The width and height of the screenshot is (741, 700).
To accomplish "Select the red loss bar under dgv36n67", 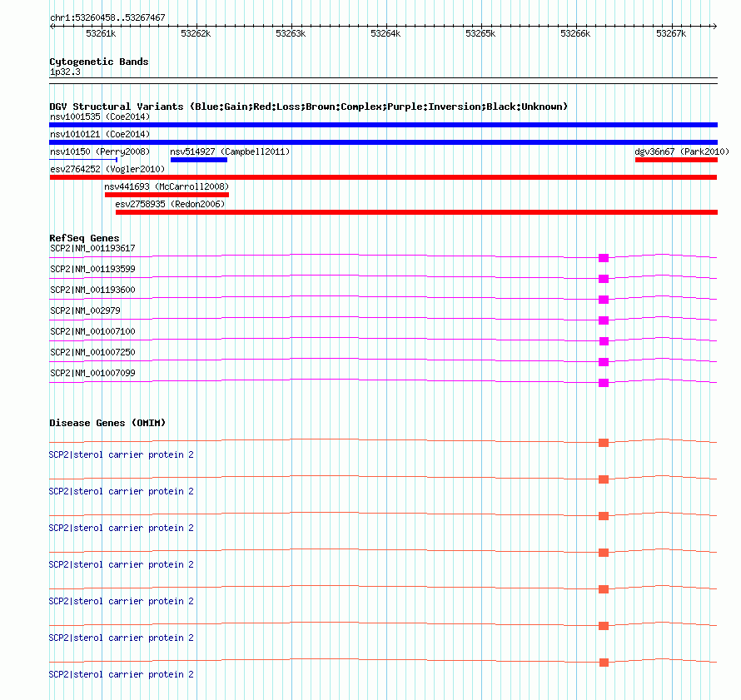I will point(677,160).
